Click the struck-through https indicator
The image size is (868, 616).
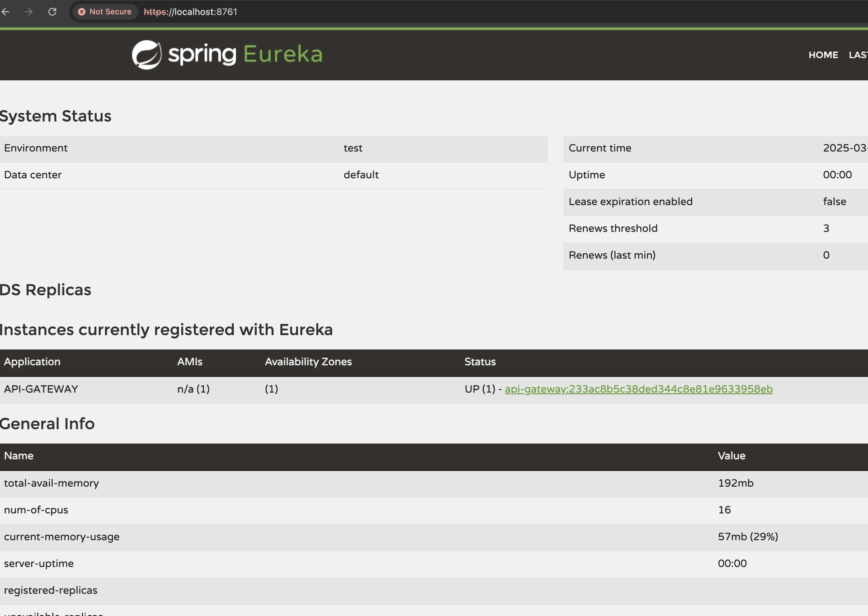click(x=156, y=12)
